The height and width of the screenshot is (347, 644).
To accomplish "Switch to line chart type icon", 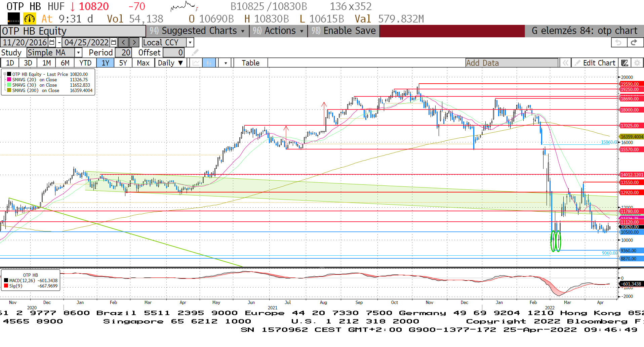I will pyautogui.click(x=196, y=63).
